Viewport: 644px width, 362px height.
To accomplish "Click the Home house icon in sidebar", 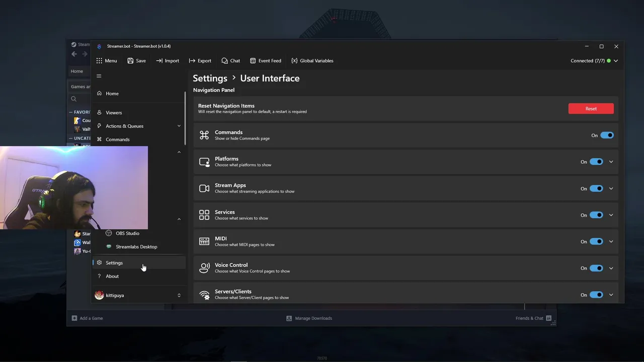I will tap(99, 93).
